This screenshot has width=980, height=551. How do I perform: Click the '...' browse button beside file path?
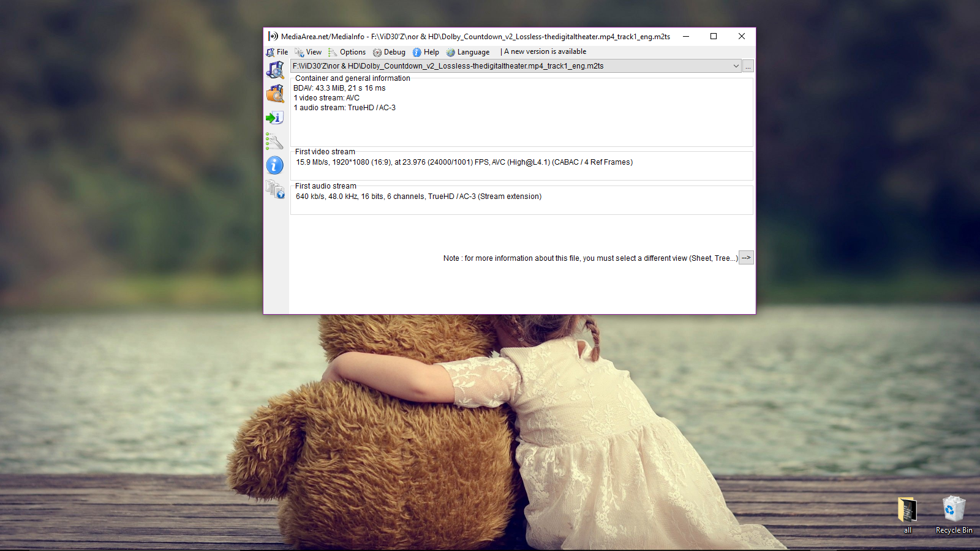click(748, 66)
